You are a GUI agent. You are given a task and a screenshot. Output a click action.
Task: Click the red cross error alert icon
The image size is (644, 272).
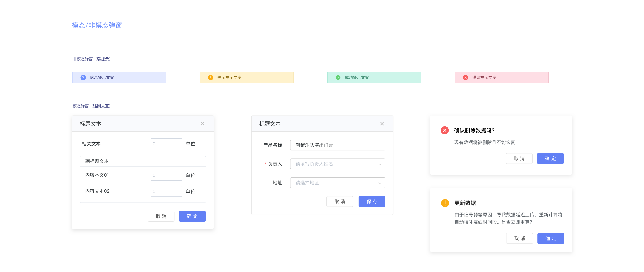click(x=465, y=78)
